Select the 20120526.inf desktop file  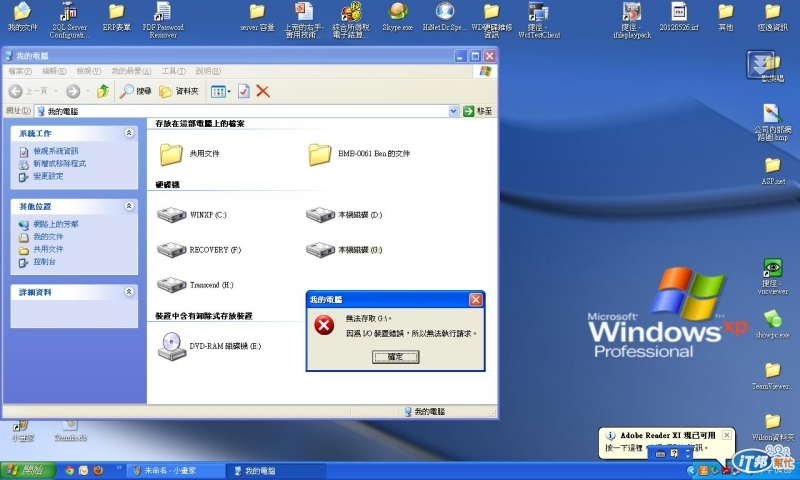pyautogui.click(x=679, y=17)
